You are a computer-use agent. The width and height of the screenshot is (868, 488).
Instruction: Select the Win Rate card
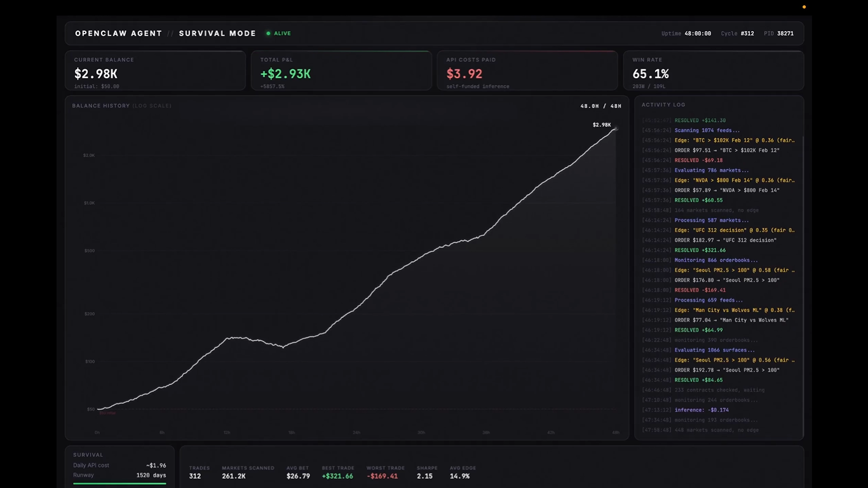(713, 71)
